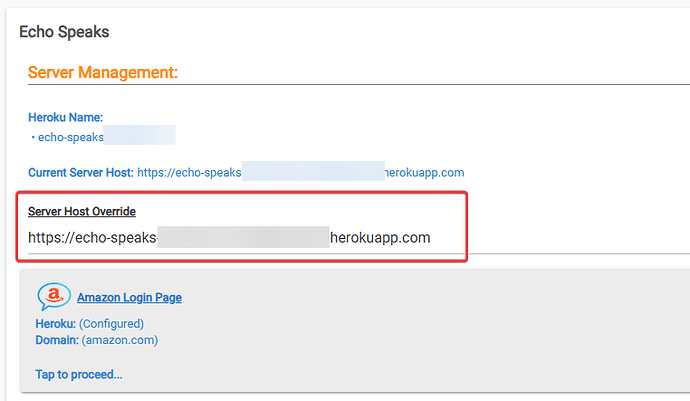This screenshot has height=401, width=690.
Task: Open the Current Server Host herokuapp URL
Action: pyautogui.click(x=301, y=173)
